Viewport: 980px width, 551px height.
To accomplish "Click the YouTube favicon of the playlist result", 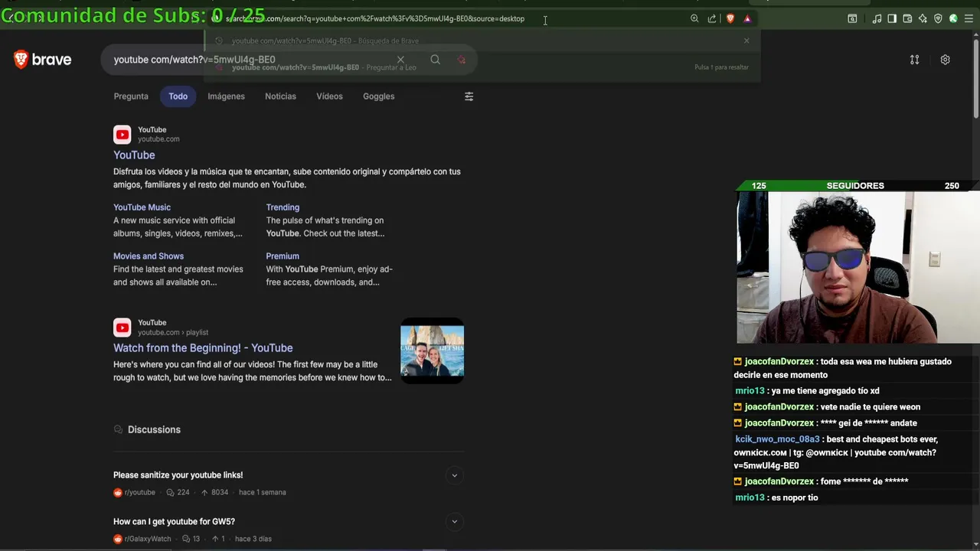I will [x=122, y=328].
